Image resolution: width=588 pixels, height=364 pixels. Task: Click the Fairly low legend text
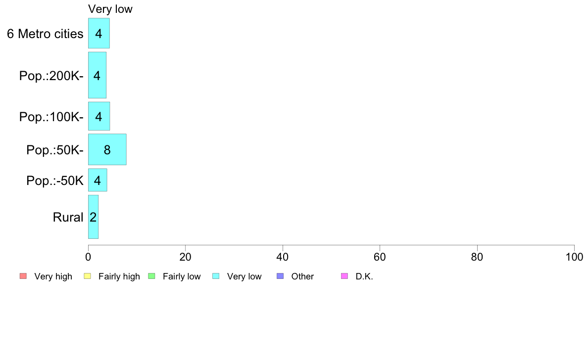(x=182, y=276)
